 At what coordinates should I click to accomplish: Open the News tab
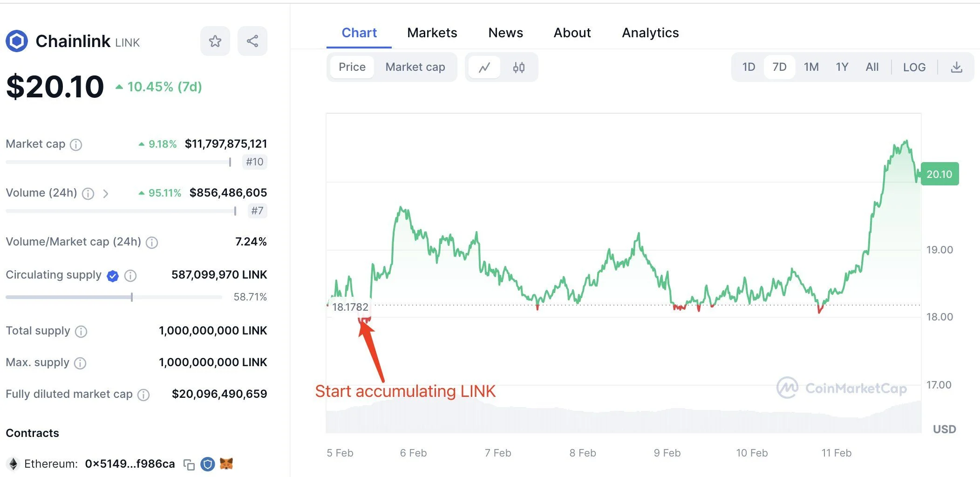[505, 33]
